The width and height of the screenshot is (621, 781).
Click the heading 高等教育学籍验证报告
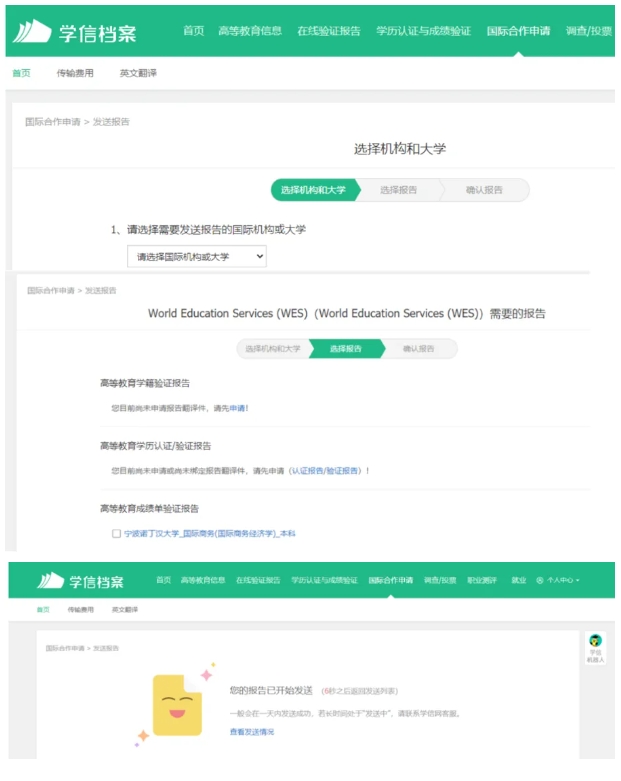pyautogui.click(x=145, y=383)
